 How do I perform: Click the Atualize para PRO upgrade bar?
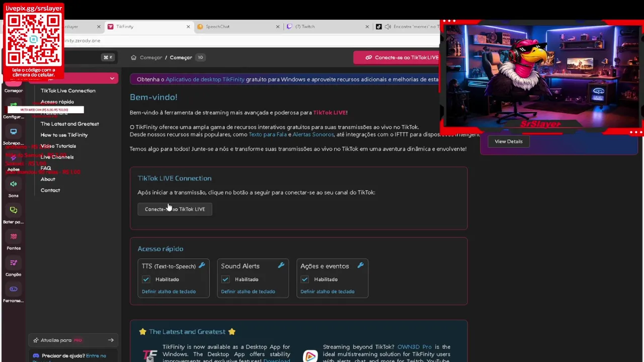pos(73,340)
